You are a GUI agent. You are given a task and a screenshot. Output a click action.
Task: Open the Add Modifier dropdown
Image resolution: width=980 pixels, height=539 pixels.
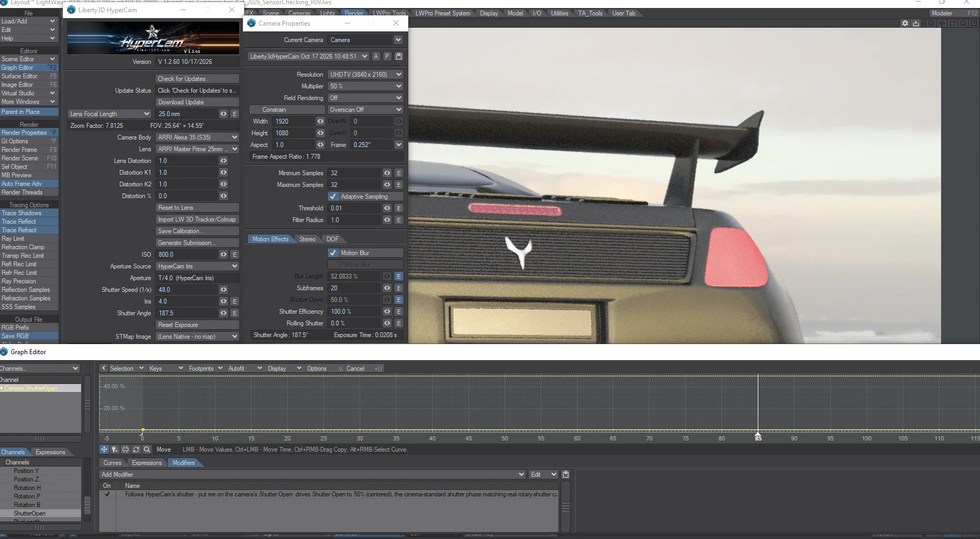coord(312,475)
